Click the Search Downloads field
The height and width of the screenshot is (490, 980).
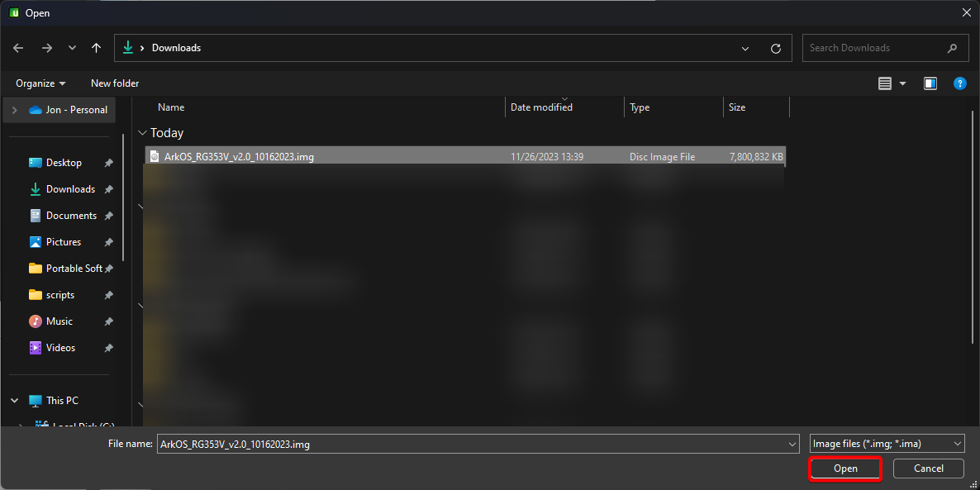click(x=876, y=48)
